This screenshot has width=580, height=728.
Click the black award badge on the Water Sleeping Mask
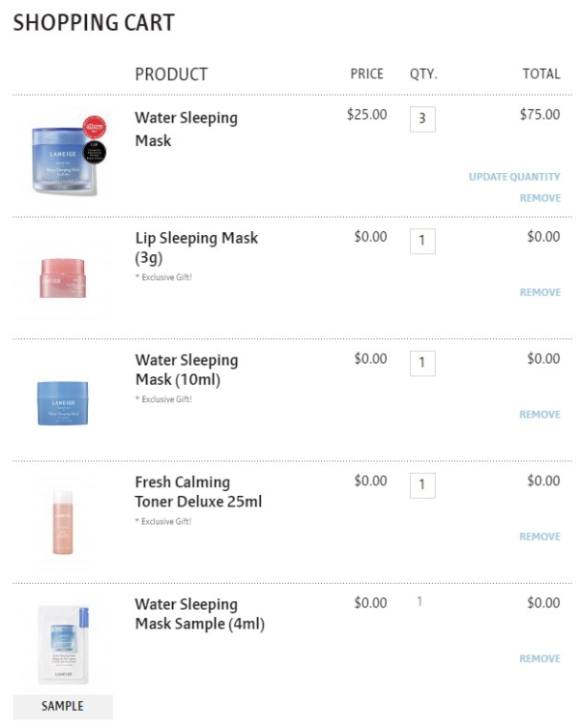coord(95,153)
